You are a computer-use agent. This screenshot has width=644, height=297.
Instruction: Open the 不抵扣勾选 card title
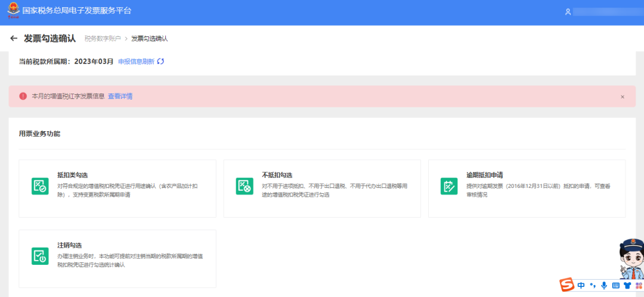(x=277, y=175)
